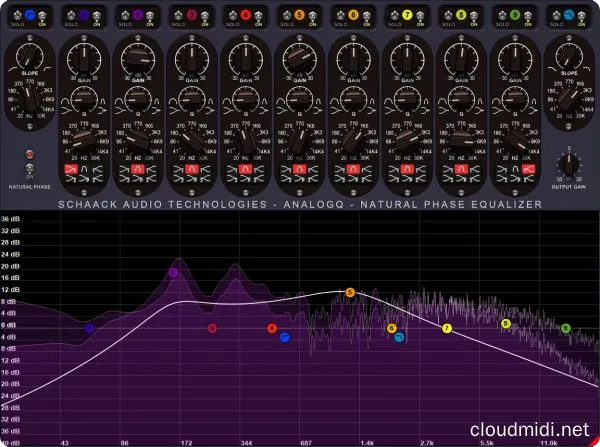Click the orange band 5 node on the curve
The height and width of the screenshot is (447, 600).
[350, 292]
